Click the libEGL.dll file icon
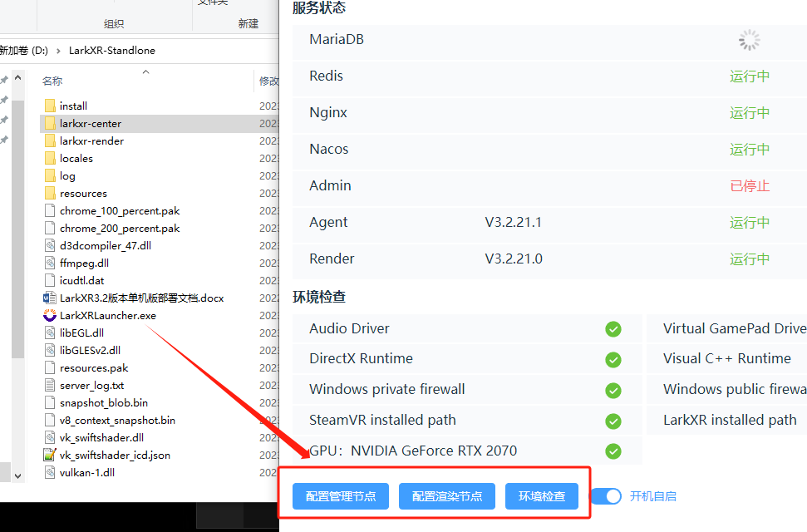This screenshot has height=532, width=807. tap(50, 332)
